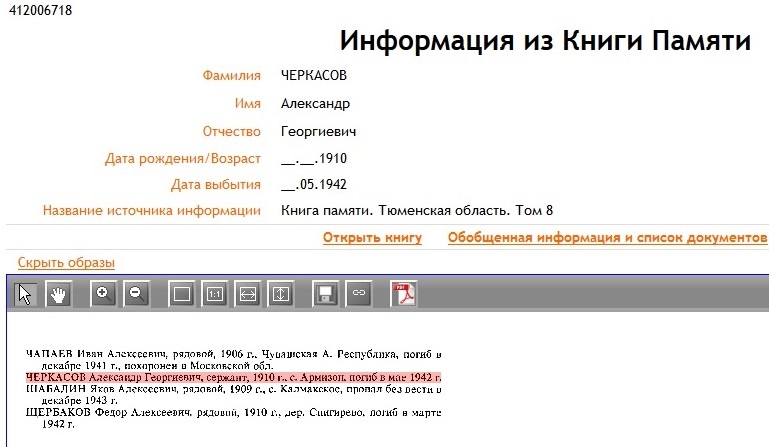769x447 pixels.
Task: Click the fit whole page icon
Action: pos(182,294)
